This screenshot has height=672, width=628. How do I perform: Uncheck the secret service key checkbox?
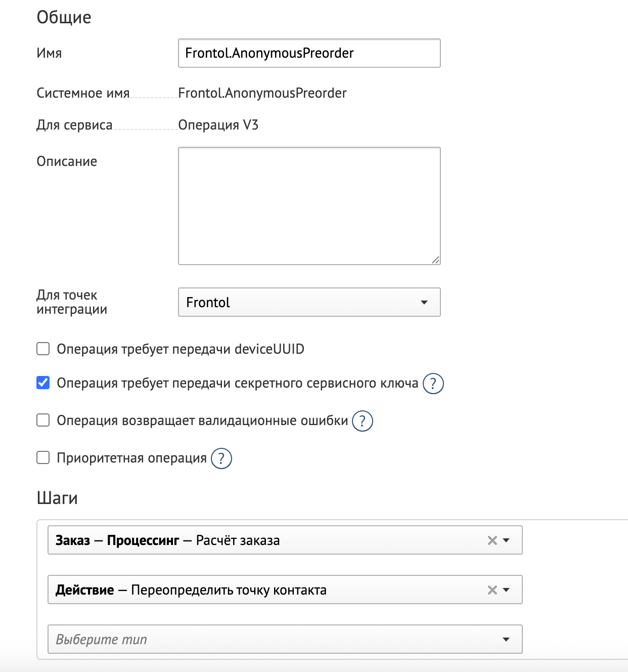(x=43, y=383)
